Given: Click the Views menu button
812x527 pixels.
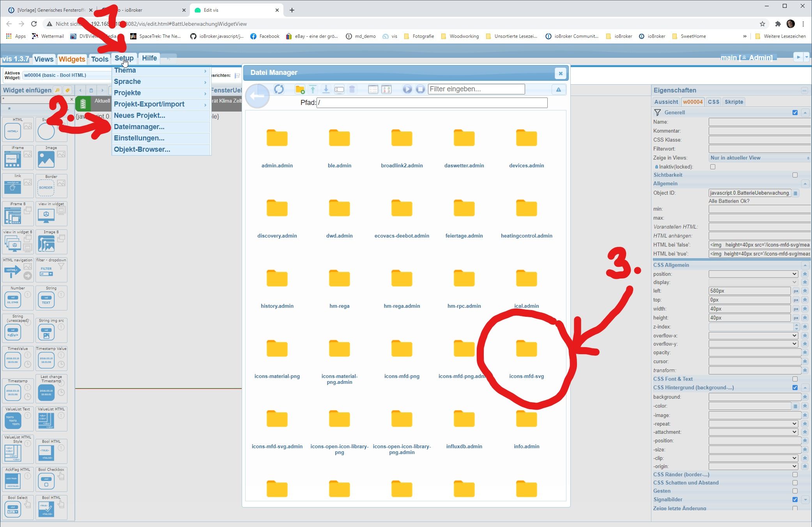Looking at the screenshot, I should [x=44, y=59].
